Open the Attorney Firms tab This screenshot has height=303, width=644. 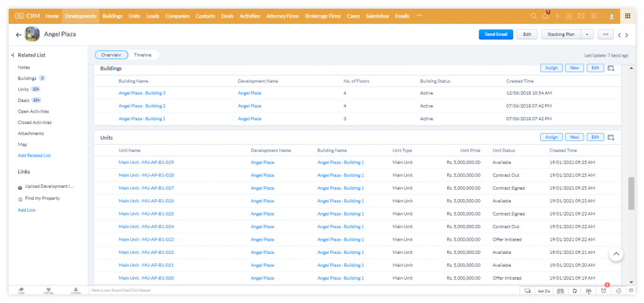click(x=282, y=16)
